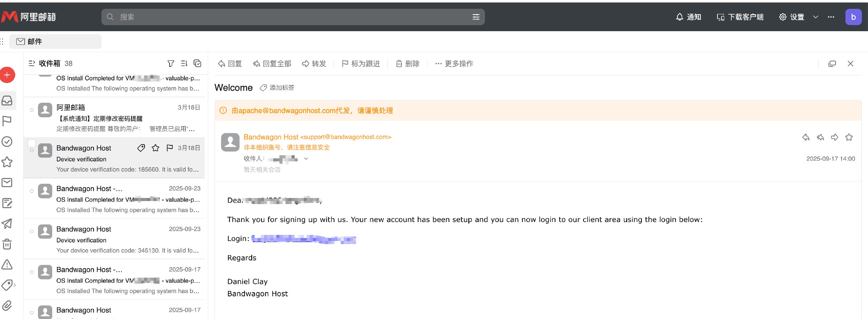This screenshot has height=319, width=868.
Task: Select checkbox for 2025-09-17 OS Install email
Action: pyautogui.click(x=32, y=272)
